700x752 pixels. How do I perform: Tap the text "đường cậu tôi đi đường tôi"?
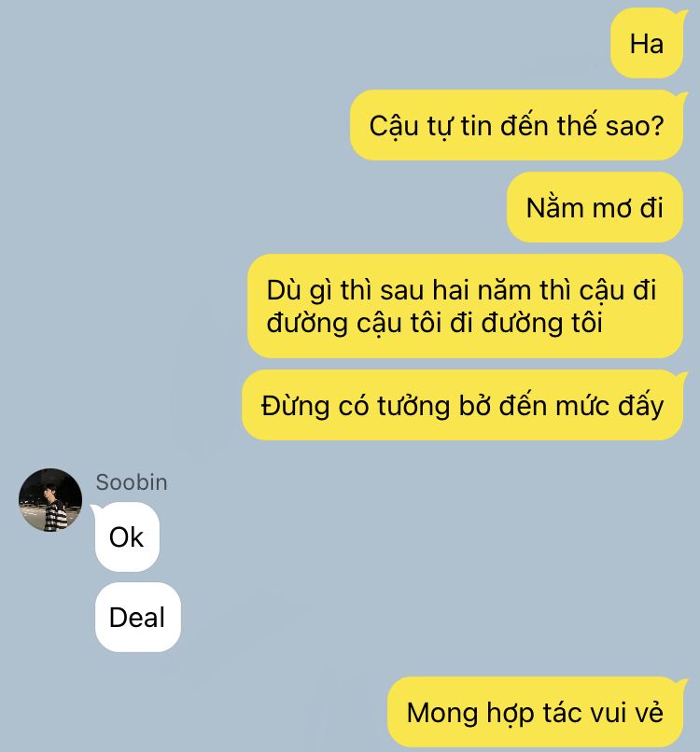point(434,322)
